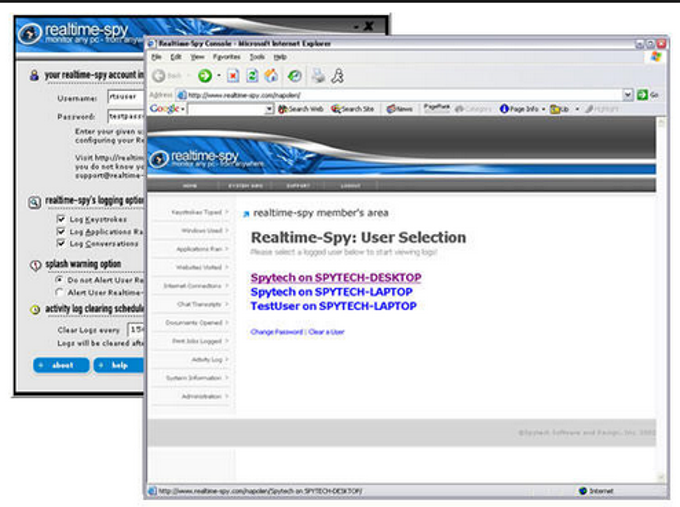Image resolution: width=680 pixels, height=507 pixels.
Task: Open Websites Visited in the sidebar
Action: click(202, 267)
